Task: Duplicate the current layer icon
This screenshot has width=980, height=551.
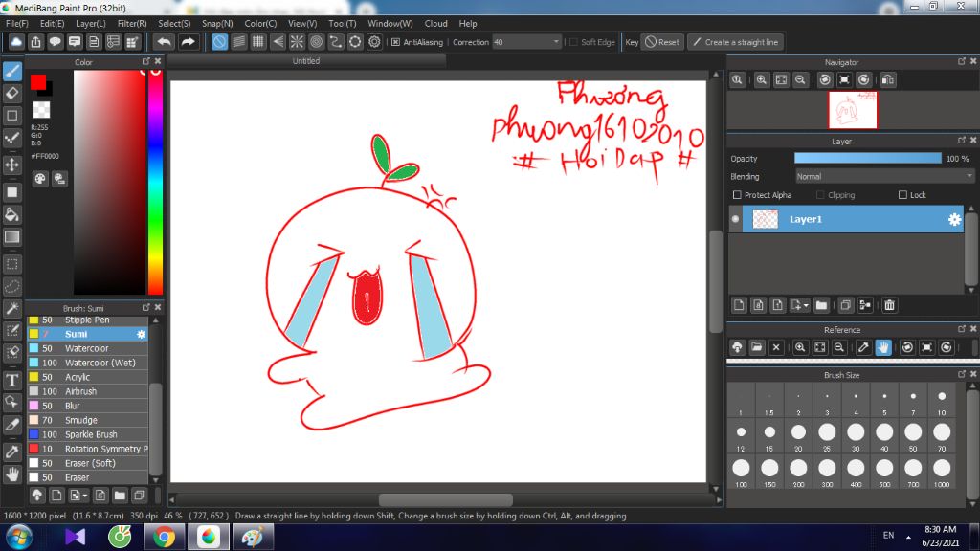Action: click(x=846, y=305)
